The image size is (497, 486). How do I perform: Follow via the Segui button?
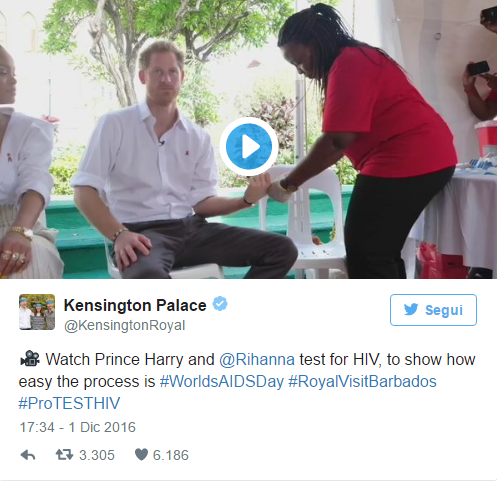tap(433, 310)
